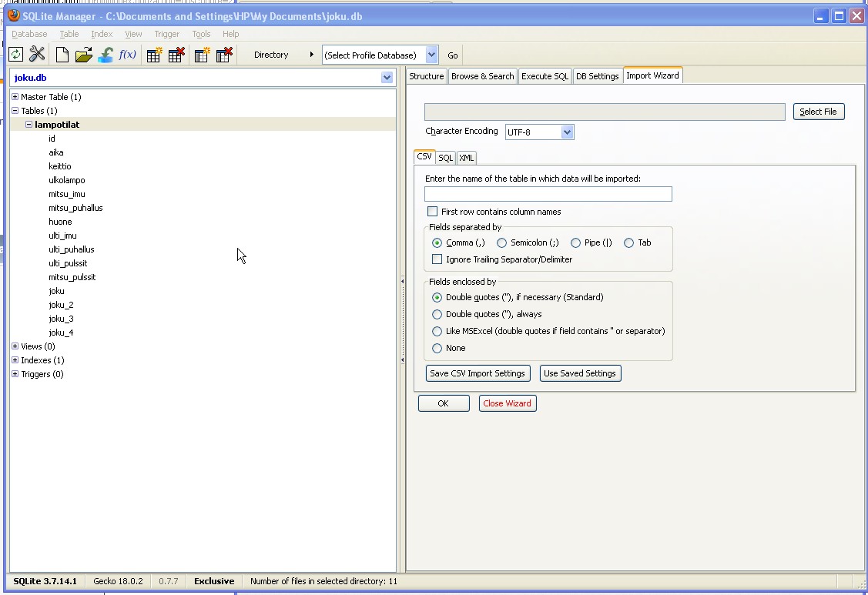Viewport: 868px width, 595px height.
Task: Open the View menu
Action: [133, 34]
